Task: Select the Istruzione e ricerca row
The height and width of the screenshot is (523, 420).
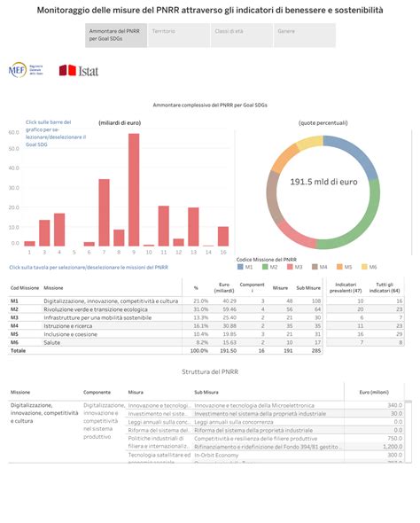Action: 166,326
